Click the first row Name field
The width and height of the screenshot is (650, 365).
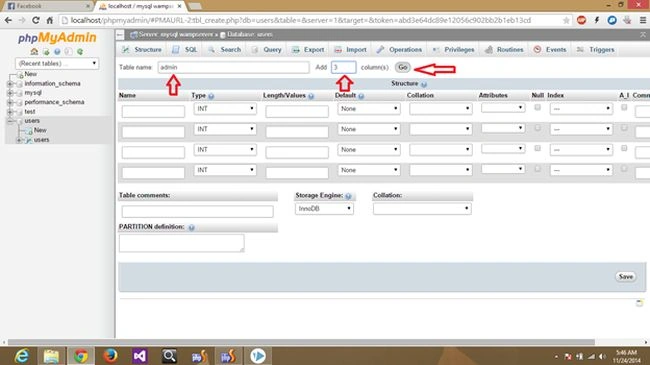point(153,111)
